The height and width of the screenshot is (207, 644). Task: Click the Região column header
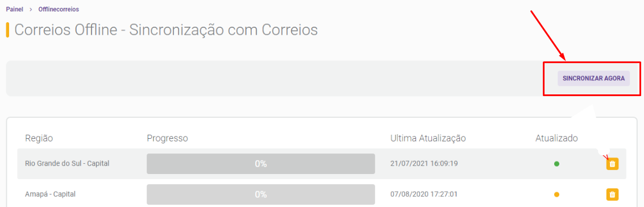click(39, 138)
